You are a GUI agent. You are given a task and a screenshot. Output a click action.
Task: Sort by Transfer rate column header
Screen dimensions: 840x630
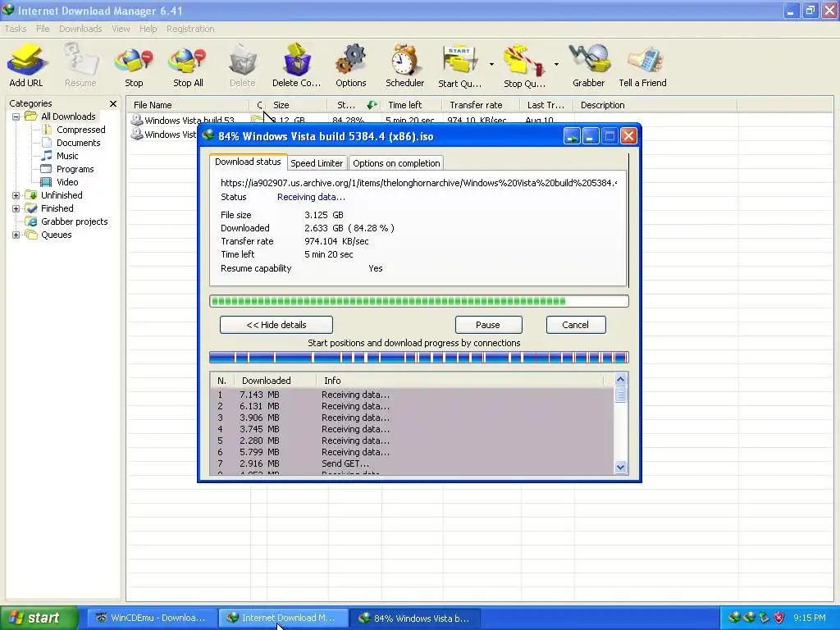tap(481, 105)
